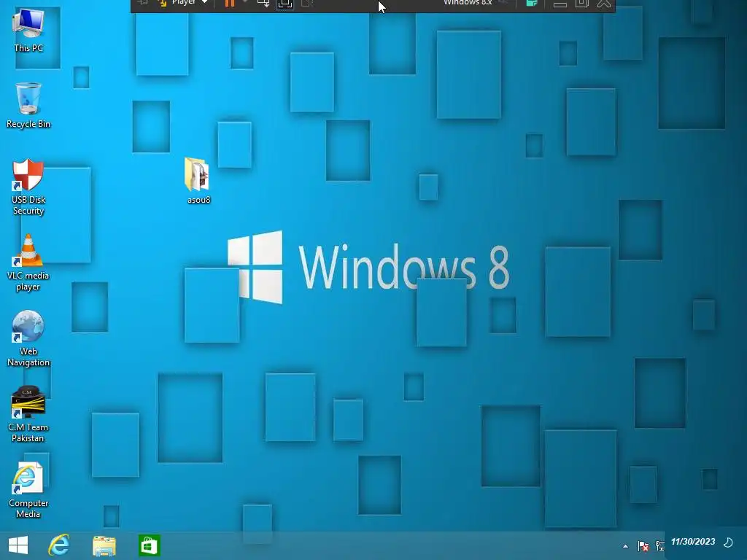747x560 pixels.
Task: Click the pin icon on the VMware toolbar
Action: tap(142, 3)
